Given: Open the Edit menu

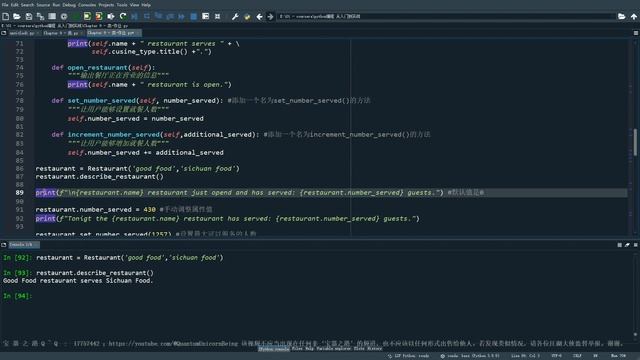Looking at the screenshot, I should point(15,5).
